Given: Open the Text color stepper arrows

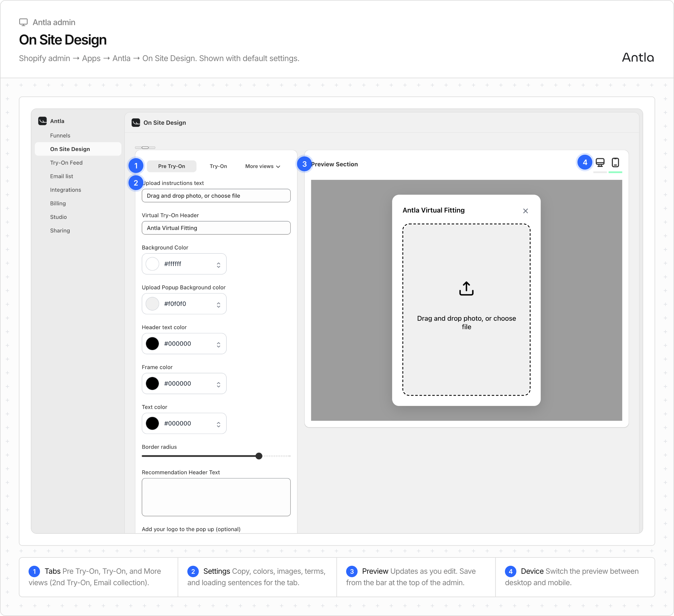Looking at the screenshot, I should (x=218, y=424).
